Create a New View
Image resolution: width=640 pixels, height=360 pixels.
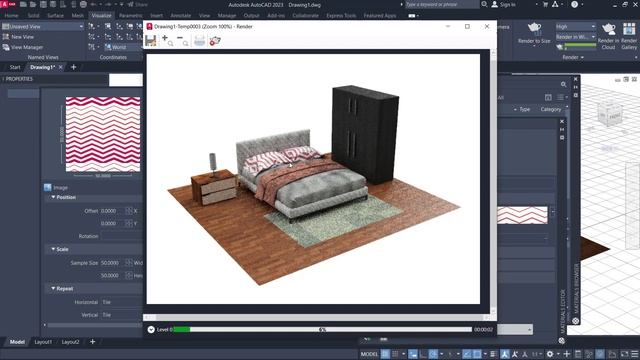click(x=18, y=37)
